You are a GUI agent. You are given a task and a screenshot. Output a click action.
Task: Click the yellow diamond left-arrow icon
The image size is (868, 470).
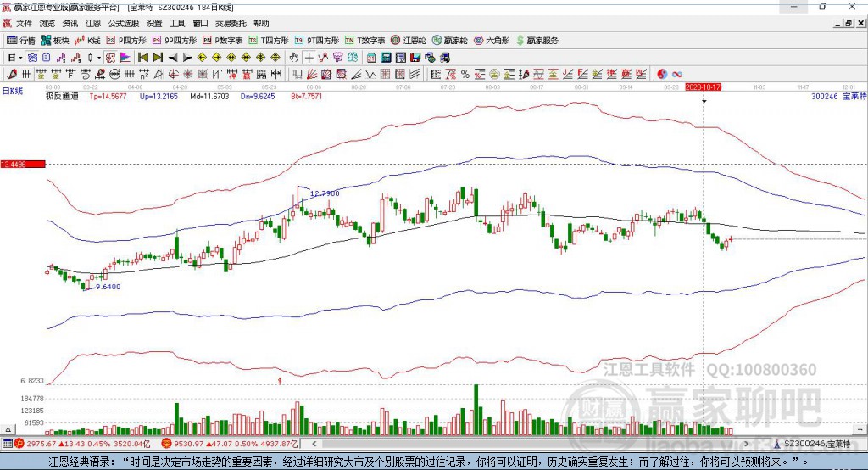pyautogui.click(x=202, y=58)
